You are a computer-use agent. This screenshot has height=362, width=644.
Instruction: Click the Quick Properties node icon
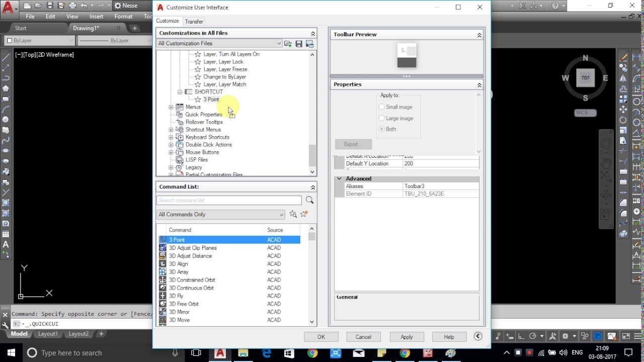[180, 115]
